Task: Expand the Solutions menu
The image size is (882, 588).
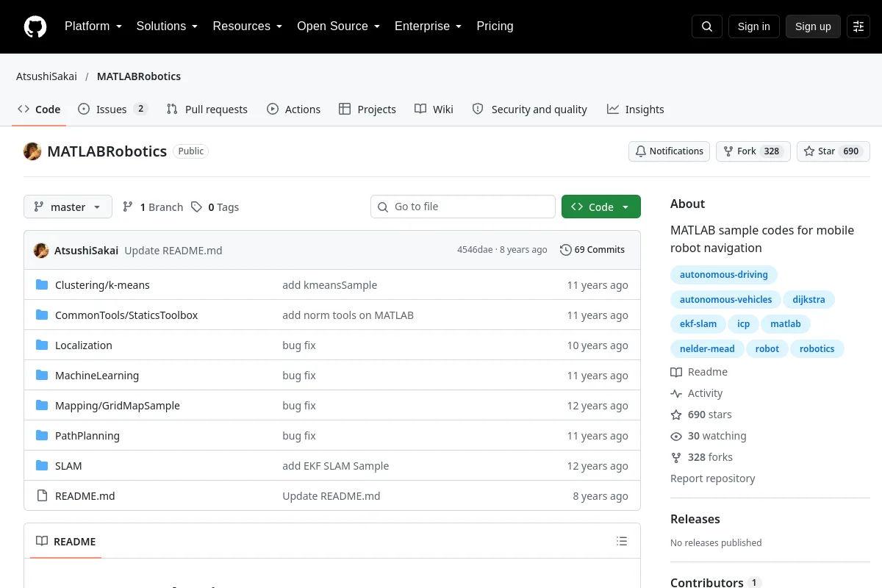Action: coord(167,26)
